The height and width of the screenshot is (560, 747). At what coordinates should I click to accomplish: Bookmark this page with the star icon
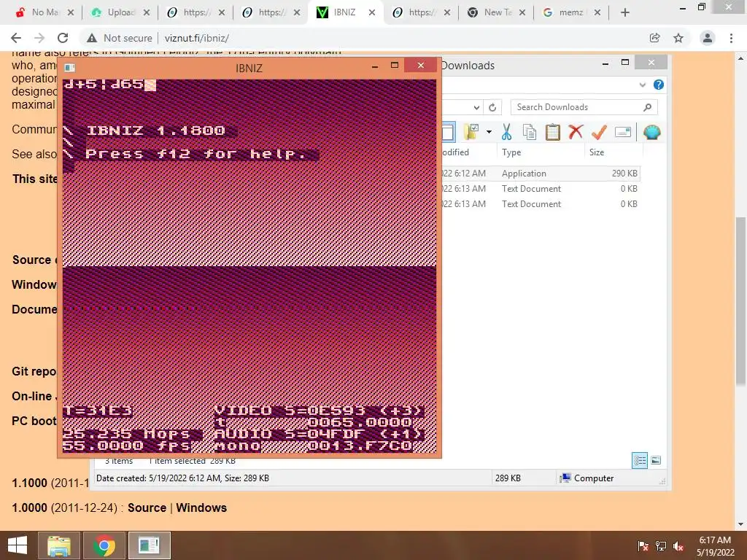pos(678,38)
